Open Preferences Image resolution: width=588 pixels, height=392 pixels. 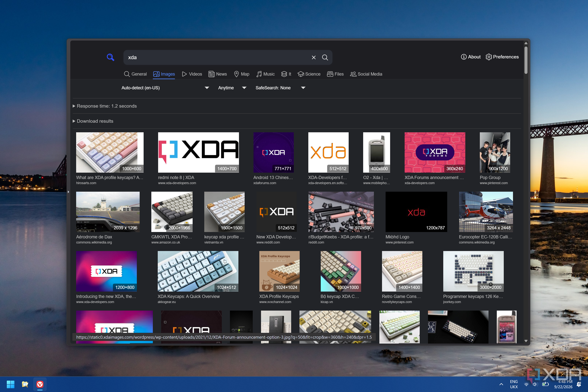point(502,57)
